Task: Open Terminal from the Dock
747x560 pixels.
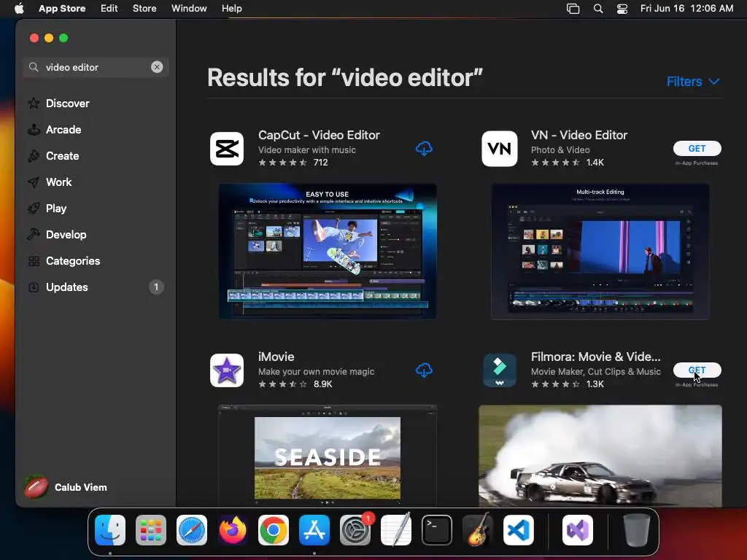Action: point(437,530)
